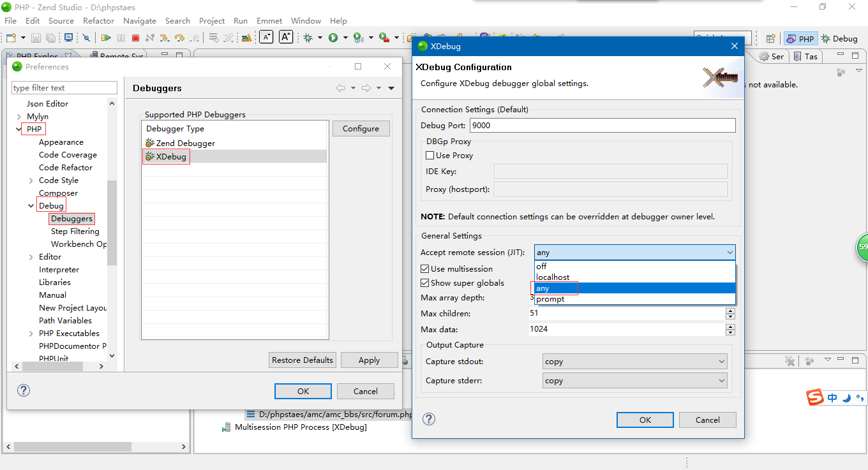Click the Debug Port input field
Viewport: 868px width, 470px height.
tap(602, 125)
